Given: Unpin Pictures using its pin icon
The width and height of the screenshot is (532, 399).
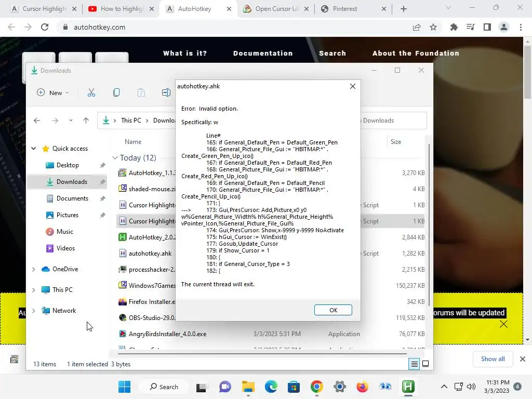Looking at the screenshot, I should 102,215.
